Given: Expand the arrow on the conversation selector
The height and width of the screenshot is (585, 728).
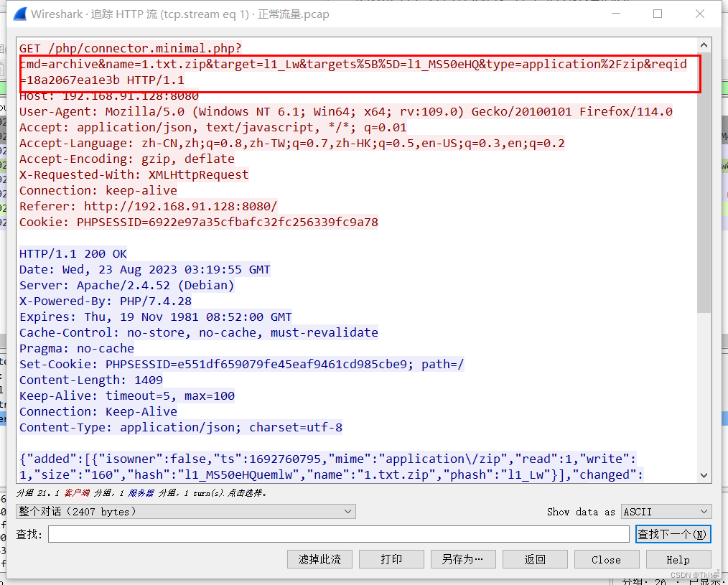Looking at the screenshot, I should click(349, 511).
